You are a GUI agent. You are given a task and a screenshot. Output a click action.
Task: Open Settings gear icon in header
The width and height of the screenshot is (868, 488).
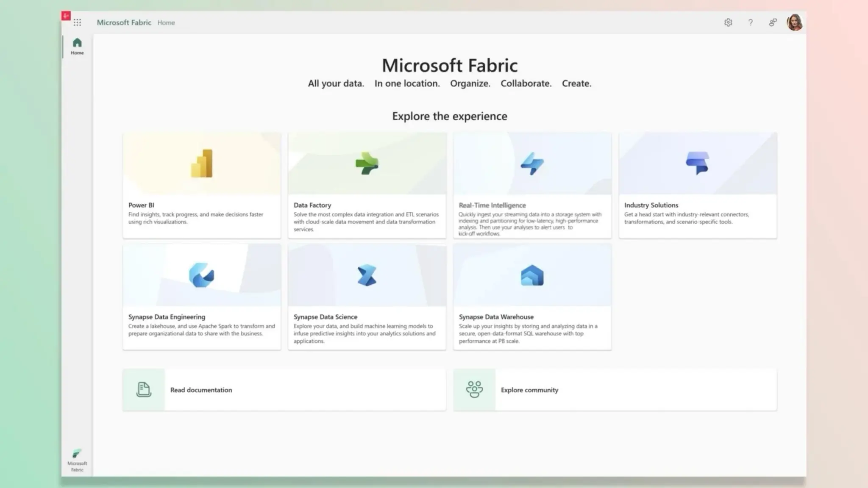point(728,22)
